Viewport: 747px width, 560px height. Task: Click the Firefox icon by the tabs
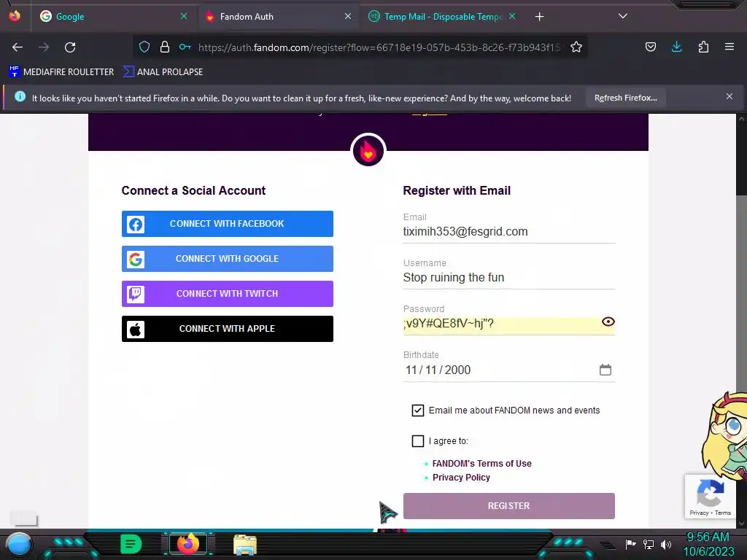(x=15, y=16)
